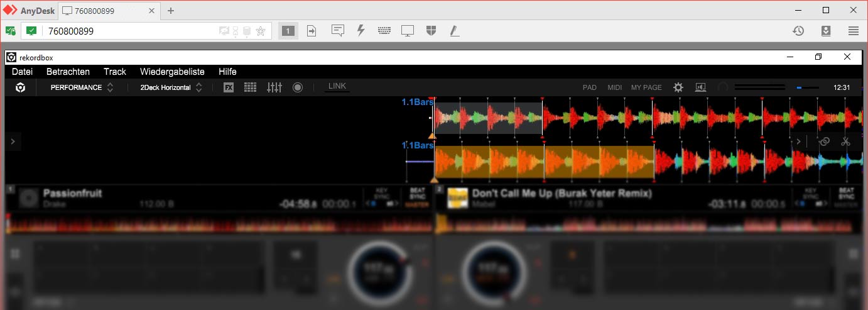868x310 pixels.
Task: Click the laptop audio output icon
Action: tap(700, 87)
